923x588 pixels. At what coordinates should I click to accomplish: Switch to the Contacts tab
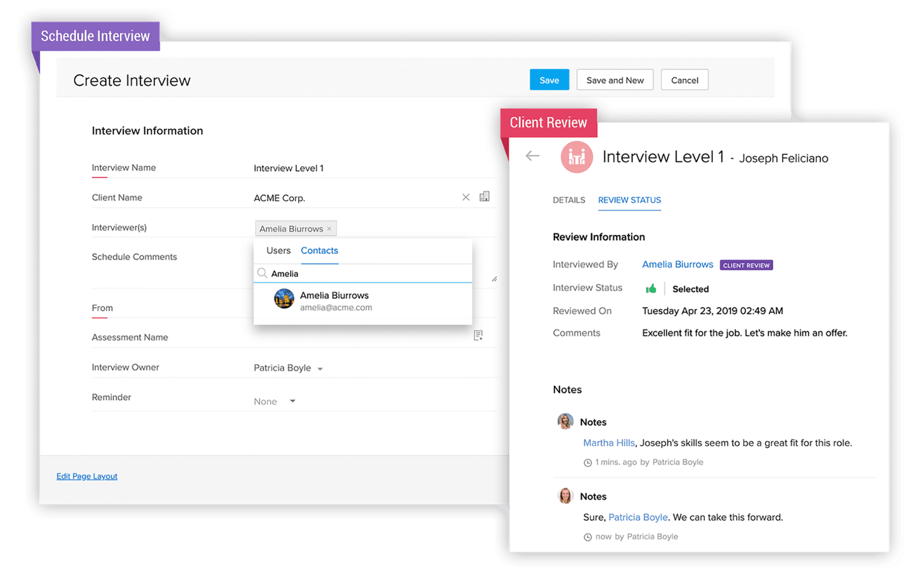pyautogui.click(x=319, y=251)
